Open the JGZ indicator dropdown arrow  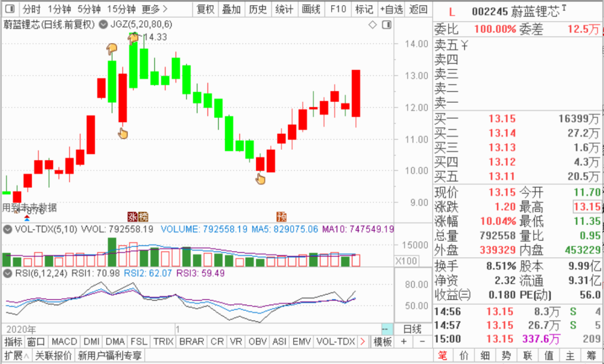pyautogui.click(x=103, y=25)
